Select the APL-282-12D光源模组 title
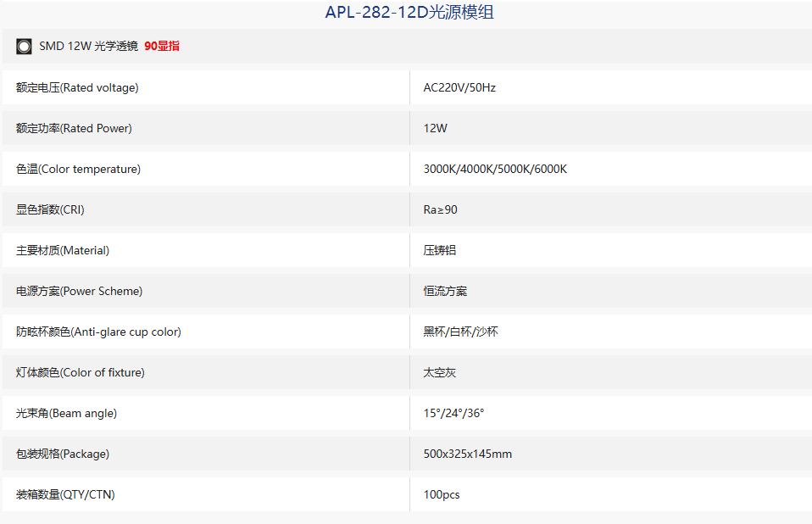The image size is (812, 524). 409,12
